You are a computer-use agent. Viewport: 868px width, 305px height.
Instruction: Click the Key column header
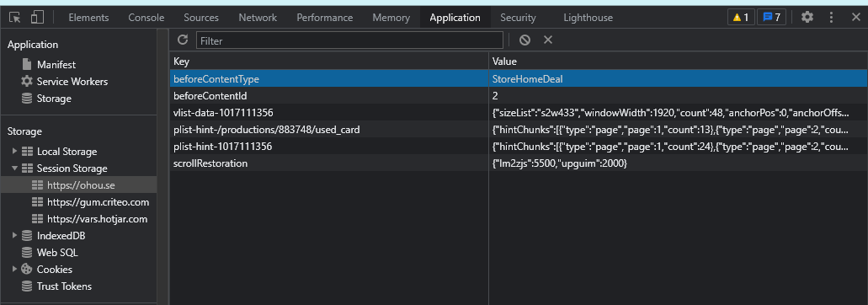tap(329, 62)
